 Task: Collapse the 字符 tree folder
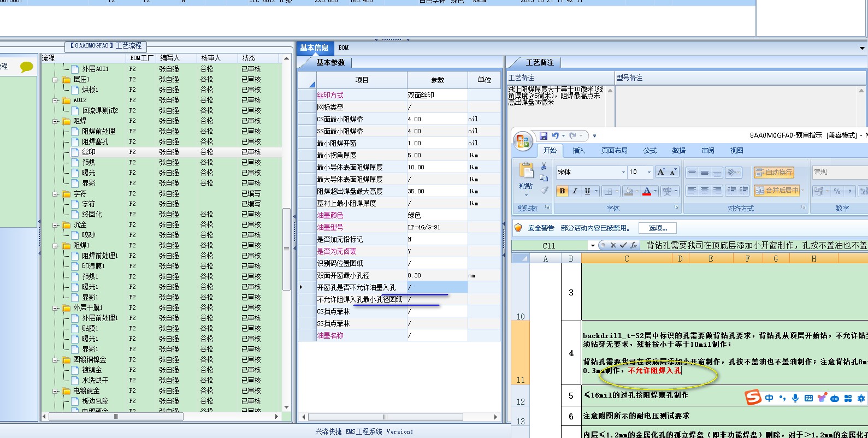tap(55, 194)
